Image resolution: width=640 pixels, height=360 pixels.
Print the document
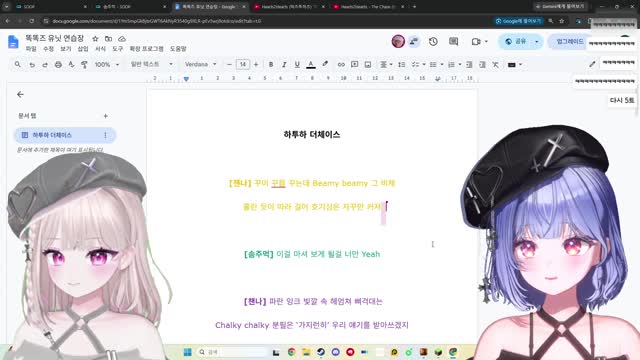[58, 64]
